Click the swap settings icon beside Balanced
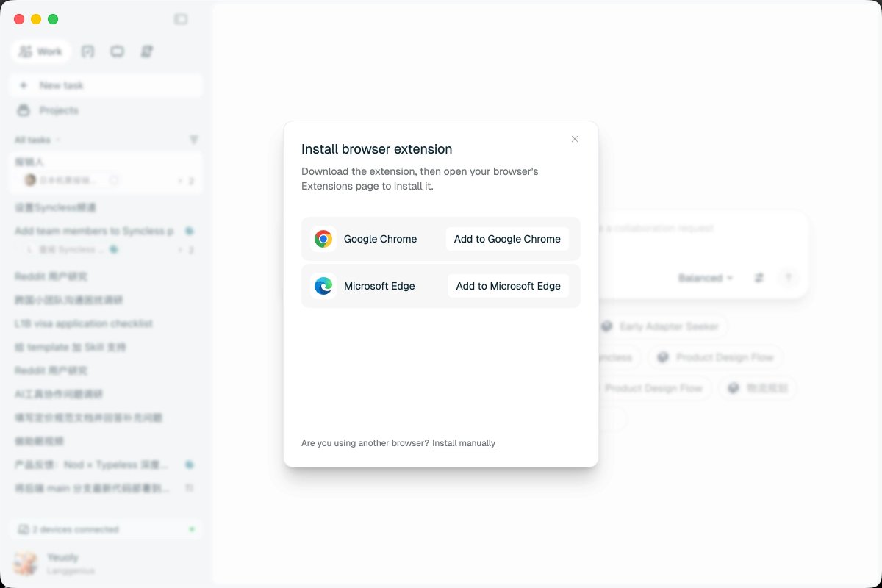 (759, 278)
